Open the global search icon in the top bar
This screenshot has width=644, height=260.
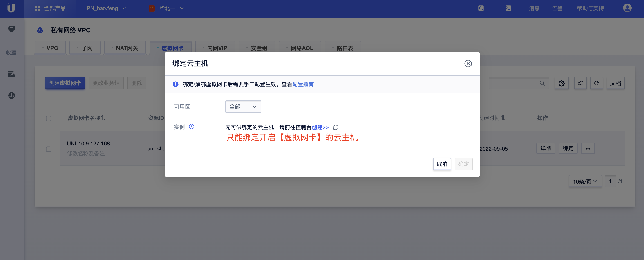tap(481, 8)
